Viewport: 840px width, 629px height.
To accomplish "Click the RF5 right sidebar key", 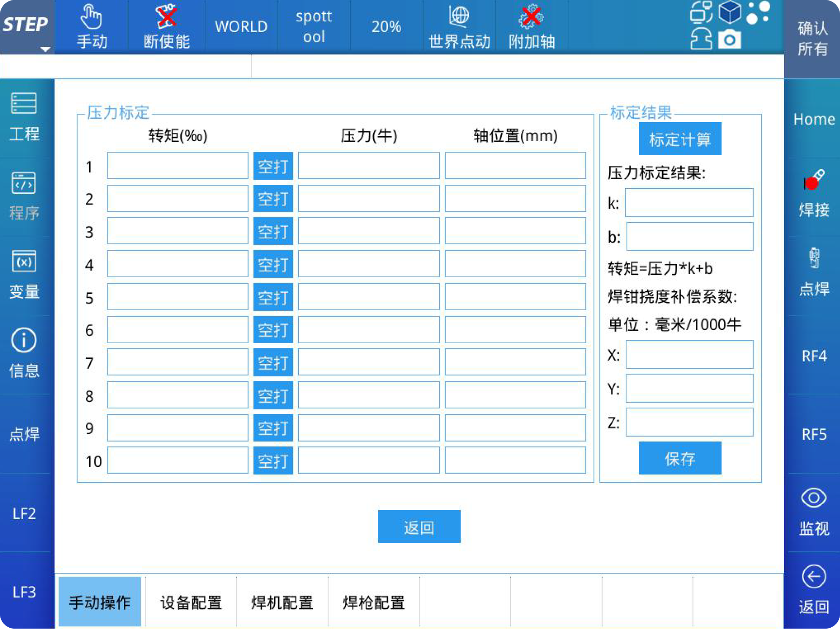I will [x=814, y=435].
